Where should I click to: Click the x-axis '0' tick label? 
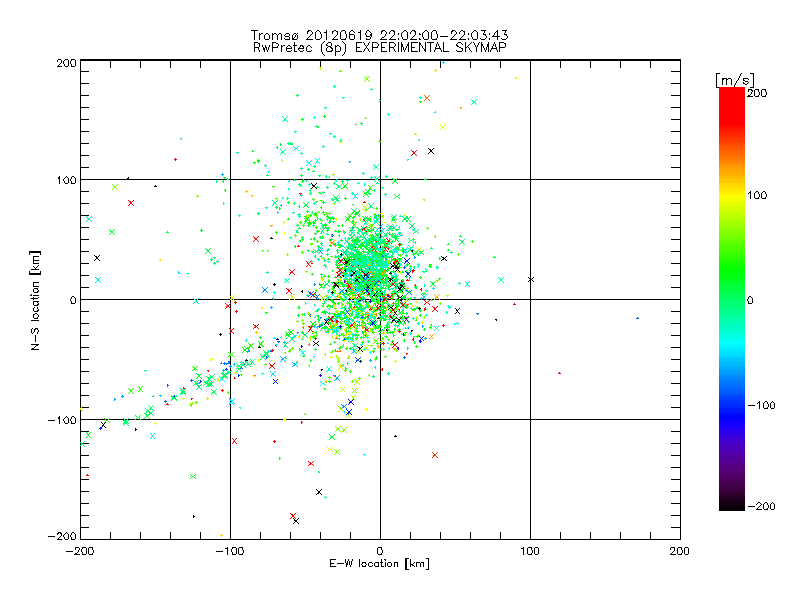pyautogui.click(x=380, y=551)
